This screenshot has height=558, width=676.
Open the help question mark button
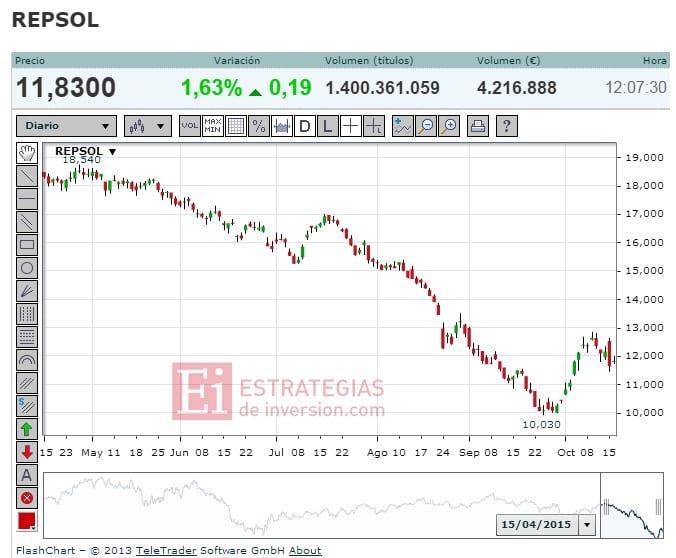[x=507, y=126]
